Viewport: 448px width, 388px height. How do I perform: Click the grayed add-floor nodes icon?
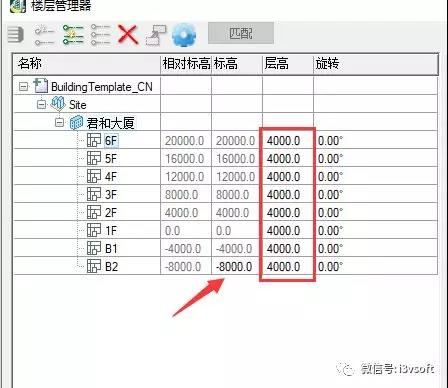coord(45,35)
